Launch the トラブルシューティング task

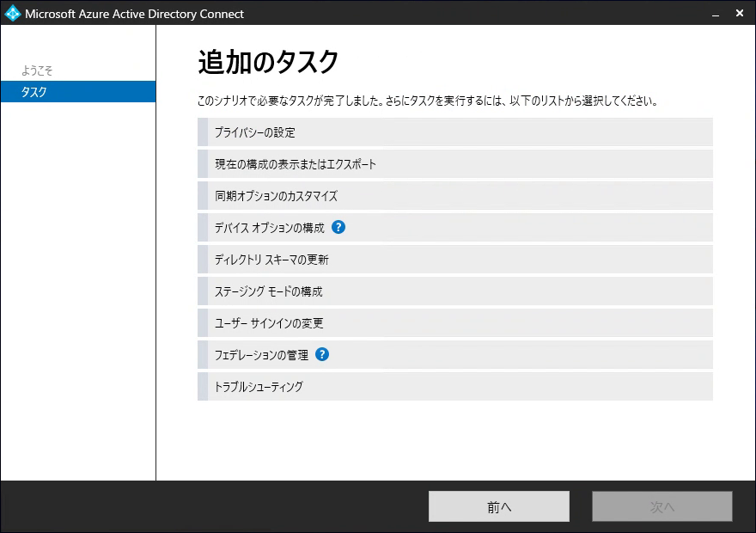455,386
